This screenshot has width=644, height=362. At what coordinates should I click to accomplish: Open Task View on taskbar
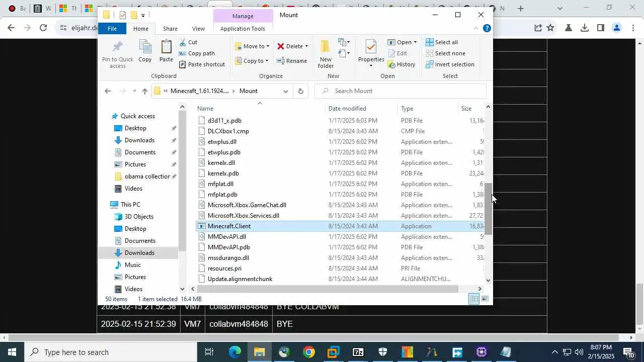[x=209, y=352]
